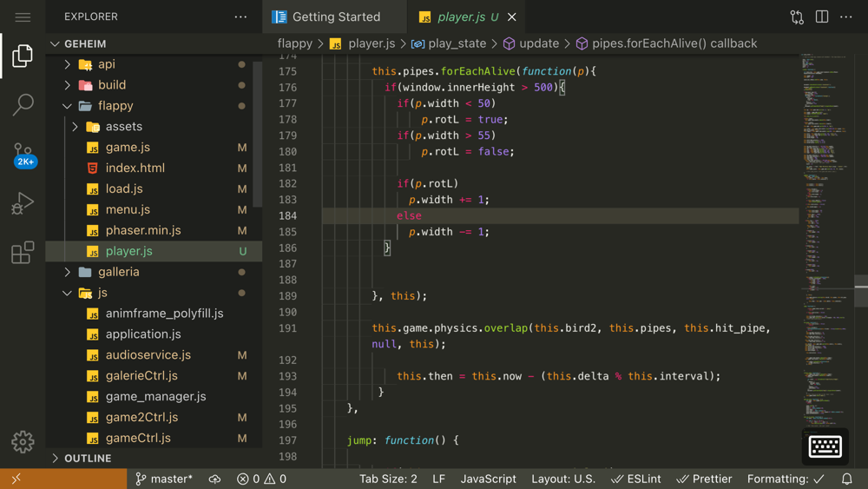The width and height of the screenshot is (868, 489).
Task: Click the open changes compare icon
Action: (x=797, y=17)
